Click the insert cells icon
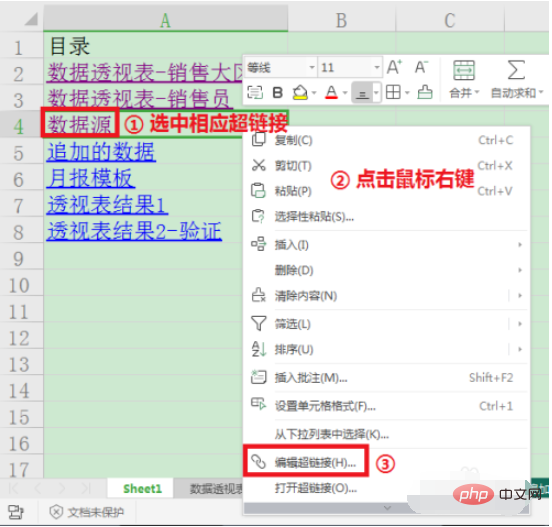552x527 pixels. click(x=259, y=244)
